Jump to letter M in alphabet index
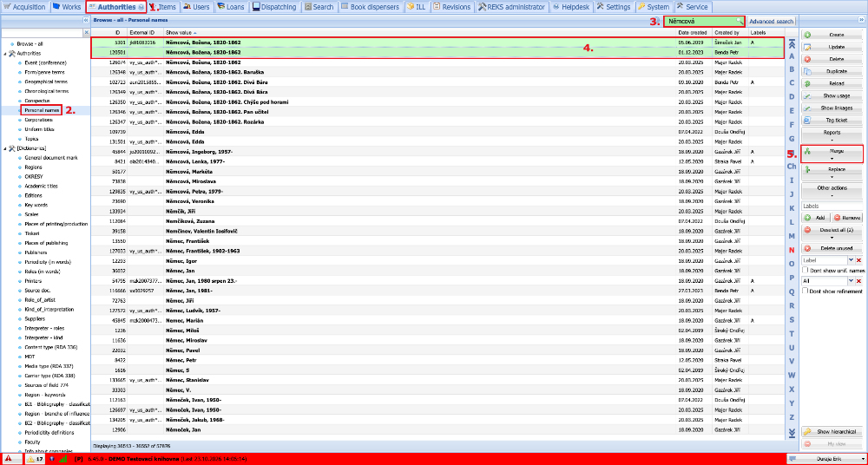 click(792, 236)
